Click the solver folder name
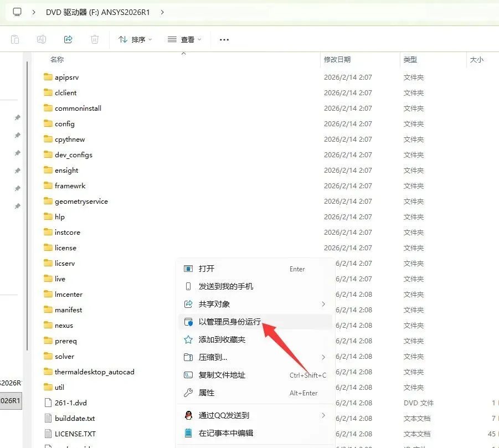Image resolution: width=499 pixels, height=448 pixels. (x=64, y=357)
